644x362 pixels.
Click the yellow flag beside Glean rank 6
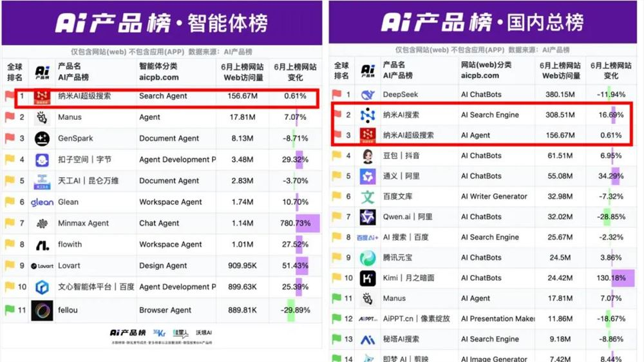(x=10, y=202)
